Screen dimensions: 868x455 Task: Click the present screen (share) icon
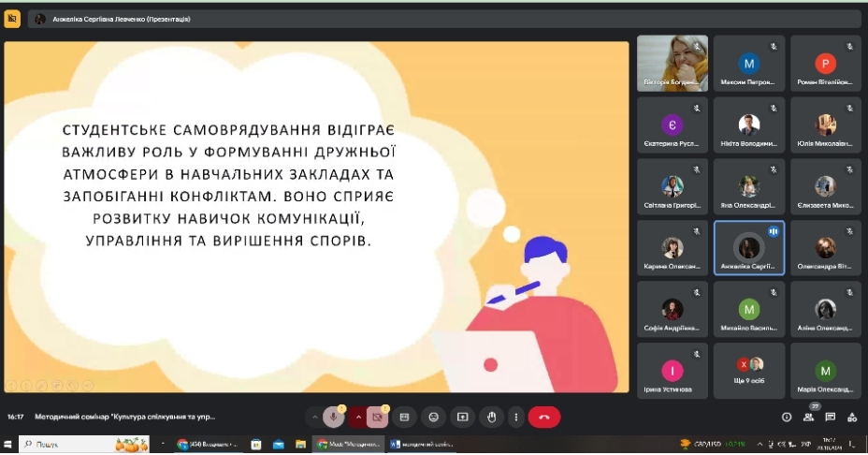click(x=462, y=417)
